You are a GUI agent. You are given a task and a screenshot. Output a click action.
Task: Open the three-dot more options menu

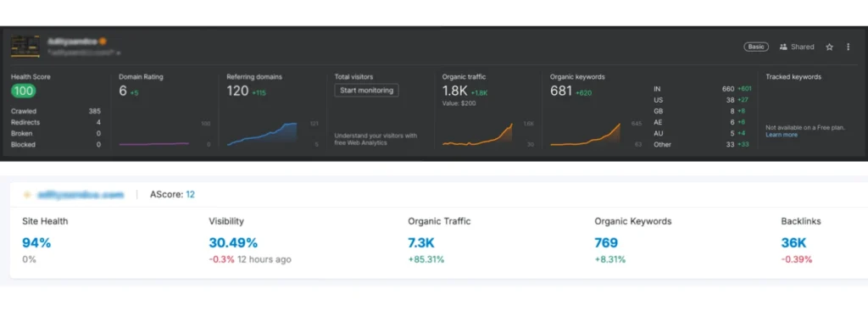pyautogui.click(x=848, y=47)
